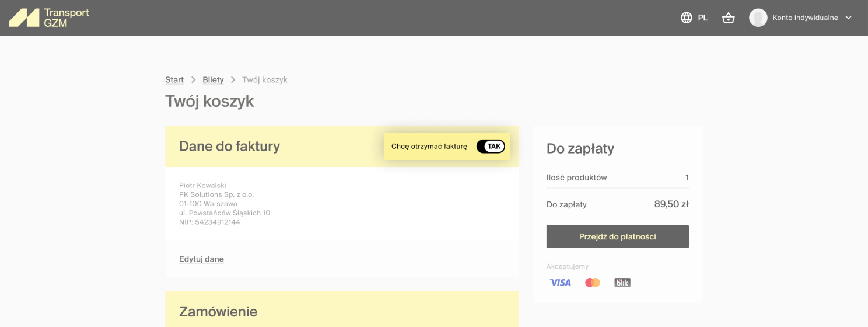Open the PL language selector
Screen dimensions: 868x327
(x=702, y=18)
